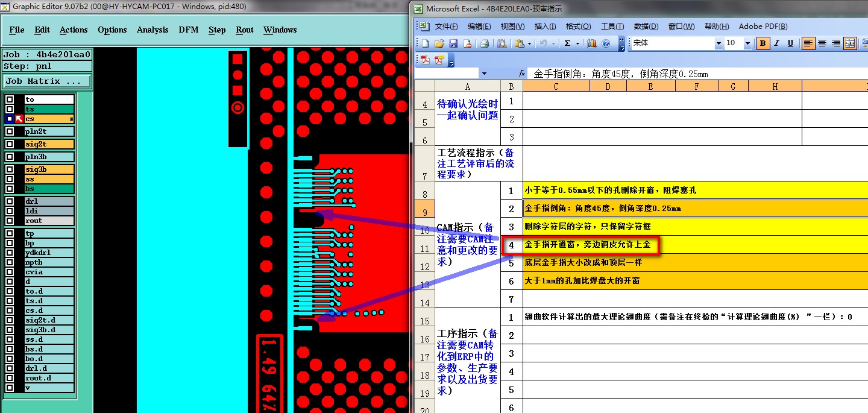Click Paste clipboard icon in Excel
The height and width of the screenshot is (413, 868).
(x=519, y=43)
